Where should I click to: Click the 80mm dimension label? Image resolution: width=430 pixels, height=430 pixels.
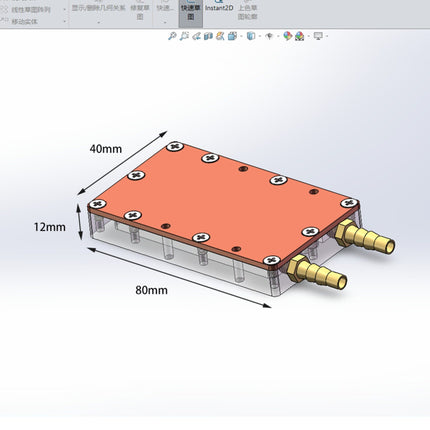[x=151, y=290]
